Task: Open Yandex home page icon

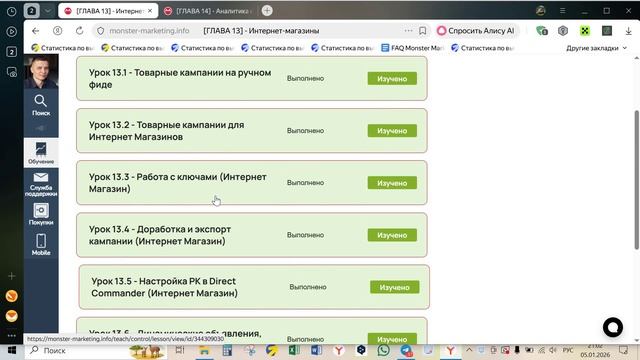Action: click(x=58, y=31)
